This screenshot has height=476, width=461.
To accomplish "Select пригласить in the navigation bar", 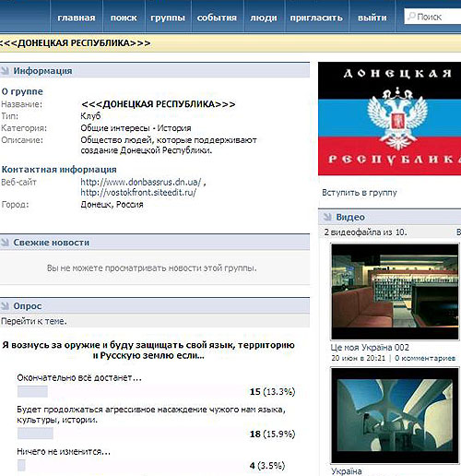I will point(316,18).
